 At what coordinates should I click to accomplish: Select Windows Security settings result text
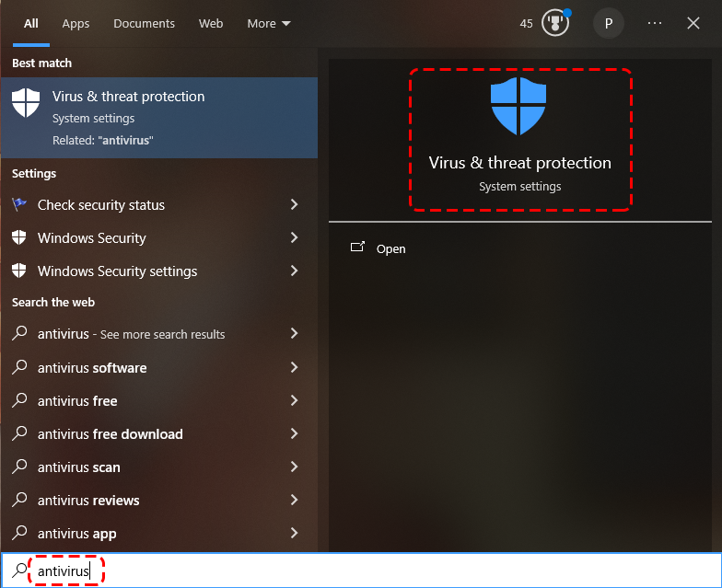(118, 271)
